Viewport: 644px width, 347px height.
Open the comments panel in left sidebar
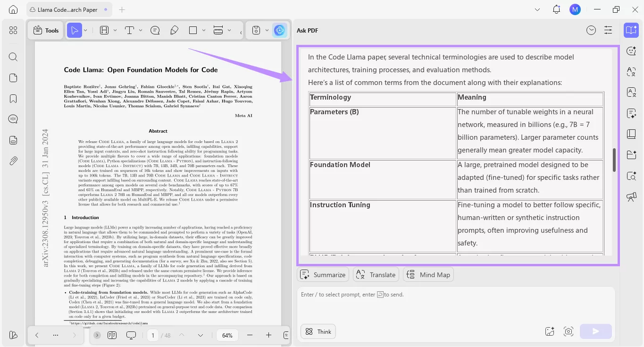[13, 119]
